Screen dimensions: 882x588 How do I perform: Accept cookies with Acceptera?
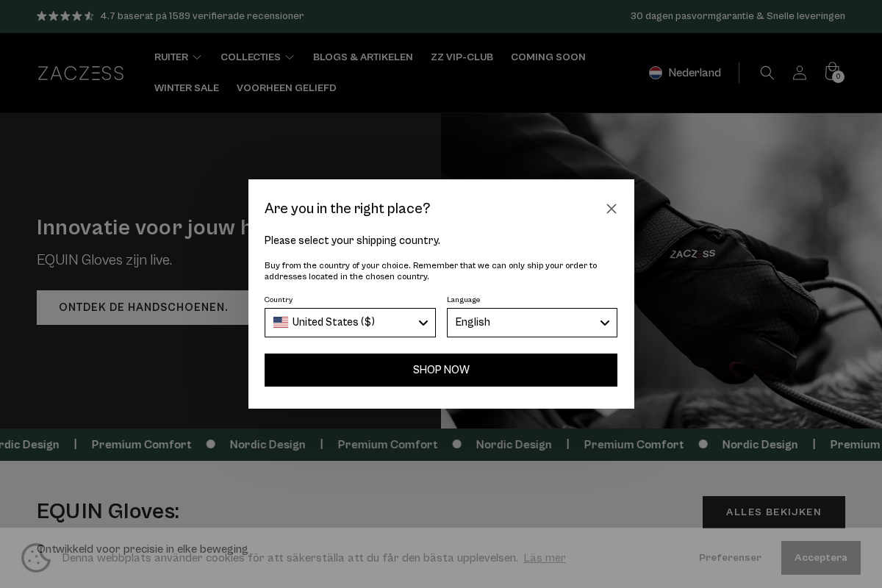tap(821, 558)
